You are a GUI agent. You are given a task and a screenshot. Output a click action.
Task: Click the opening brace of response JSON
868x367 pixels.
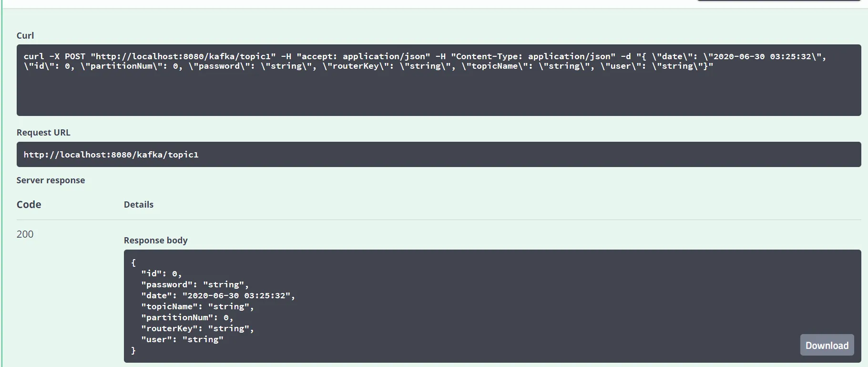tap(133, 263)
